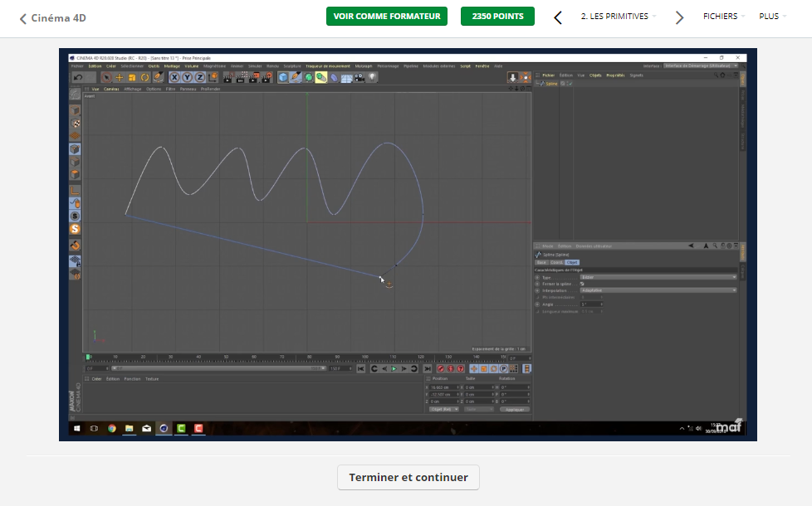The image size is (812, 506).
Task: Select the live selection tool icon
Action: coord(106,78)
